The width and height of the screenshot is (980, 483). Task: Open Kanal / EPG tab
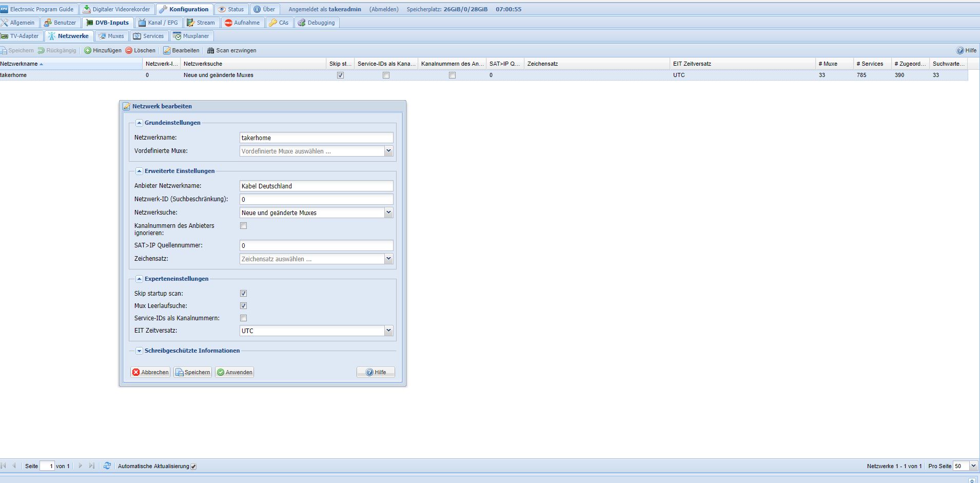coord(159,23)
